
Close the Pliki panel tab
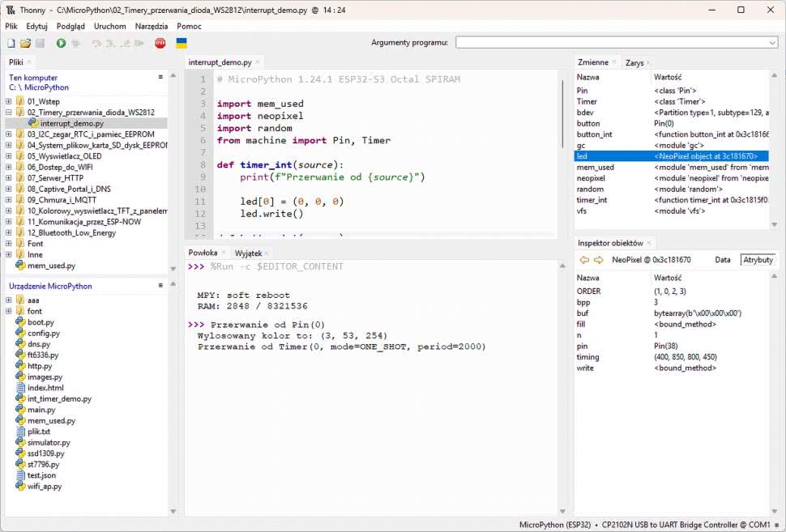(29, 62)
